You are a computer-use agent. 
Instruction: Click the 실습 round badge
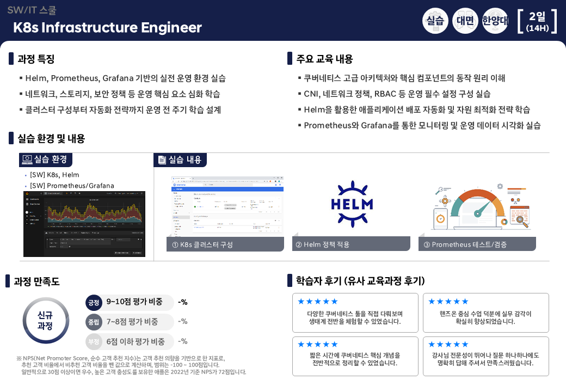tap(435, 21)
